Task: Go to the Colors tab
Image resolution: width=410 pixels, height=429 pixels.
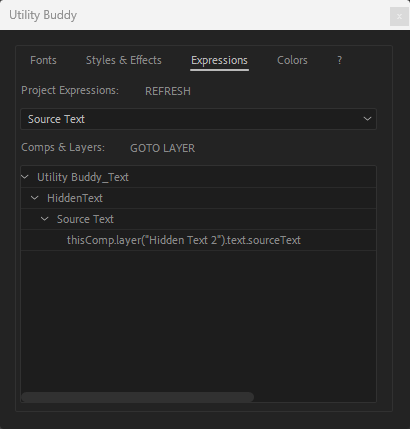Action: [292, 60]
